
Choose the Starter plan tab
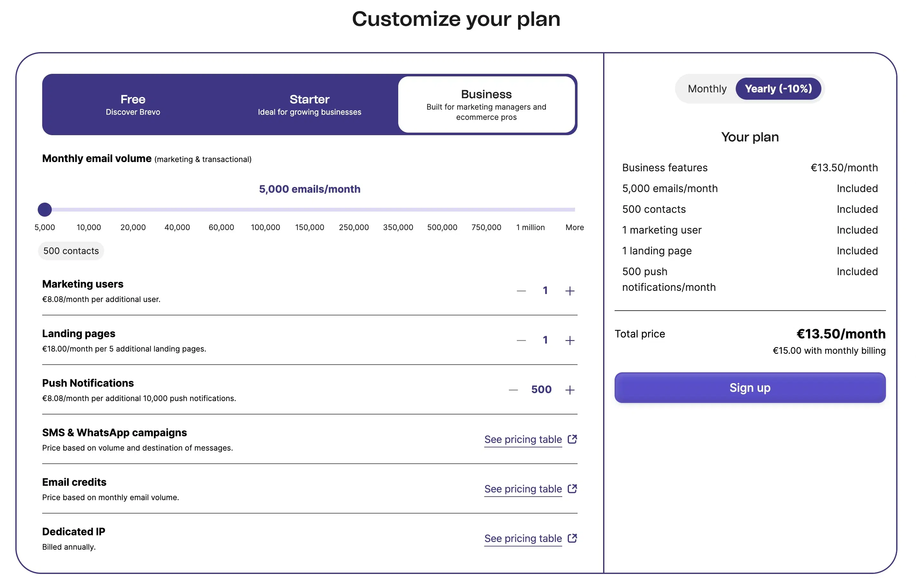pos(309,104)
